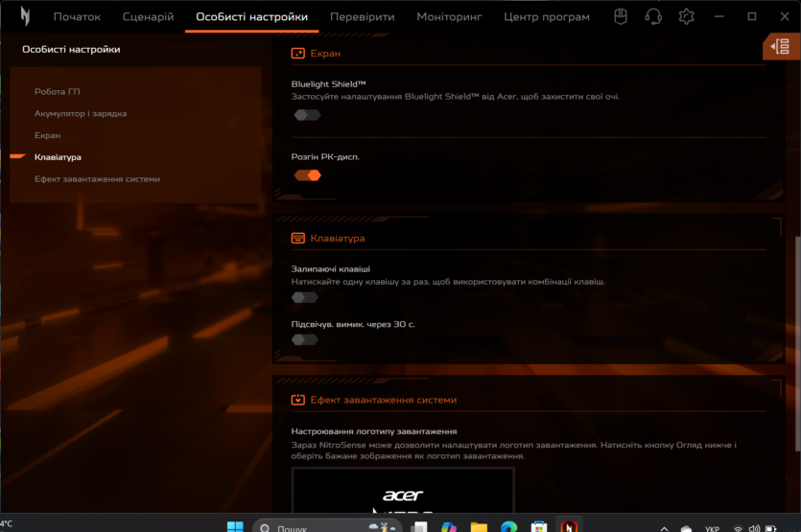The width and height of the screenshot is (801, 532).
Task: Click the NitroSense taskbar icon
Action: 569,526
